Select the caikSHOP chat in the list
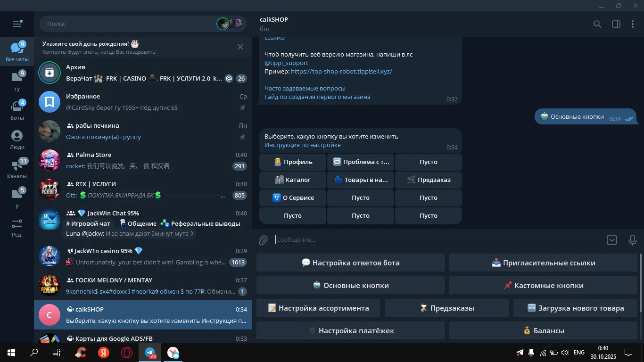Screen dimensions: 644x362 [x=143, y=315]
